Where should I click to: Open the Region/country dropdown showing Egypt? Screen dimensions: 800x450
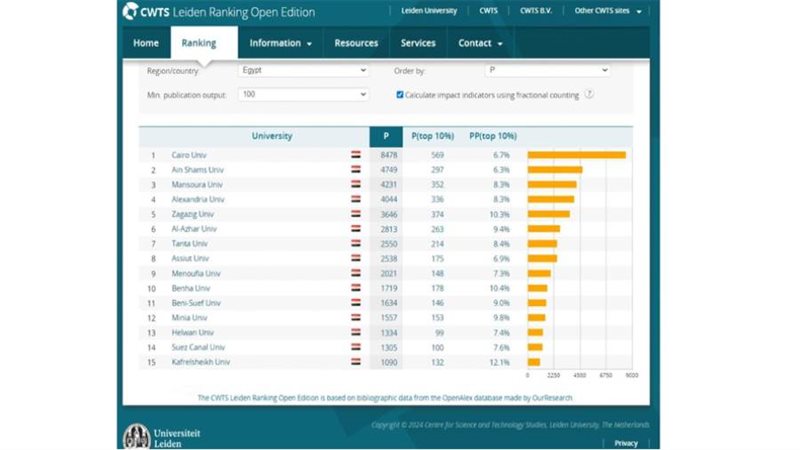click(304, 71)
